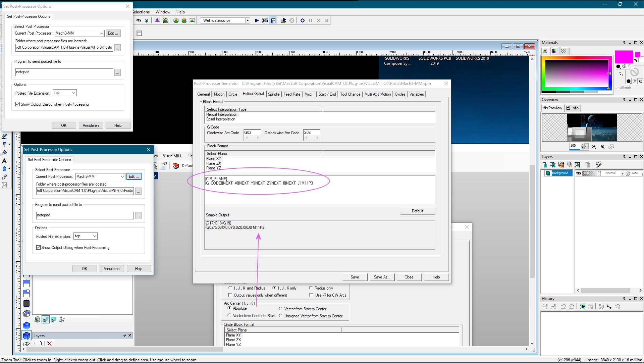644x363 pixels.
Task: Open the Window menu
Action: [163, 12]
